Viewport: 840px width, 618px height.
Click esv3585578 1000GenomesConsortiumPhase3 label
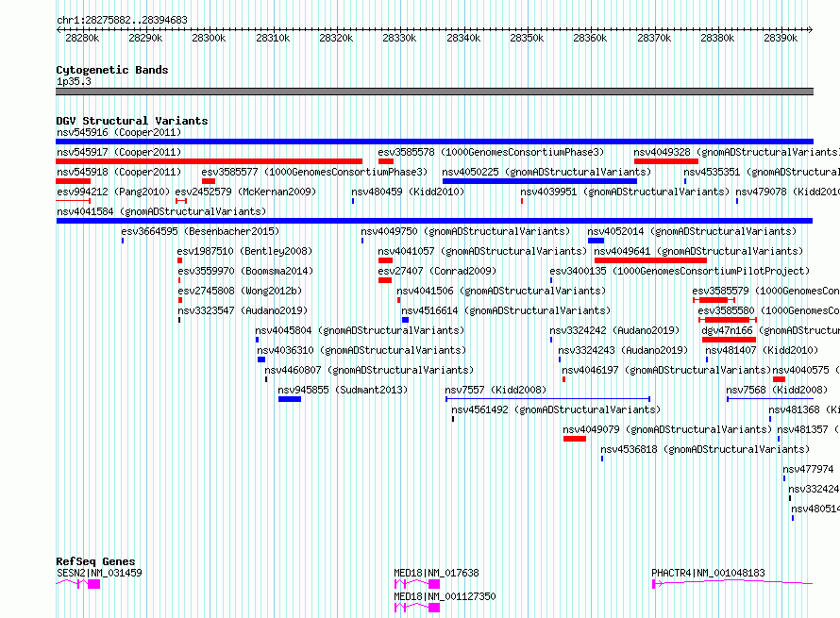pos(491,152)
